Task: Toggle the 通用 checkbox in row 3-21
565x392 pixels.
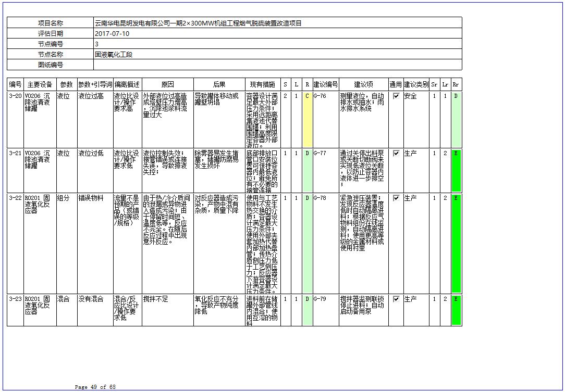Action: 396,154
